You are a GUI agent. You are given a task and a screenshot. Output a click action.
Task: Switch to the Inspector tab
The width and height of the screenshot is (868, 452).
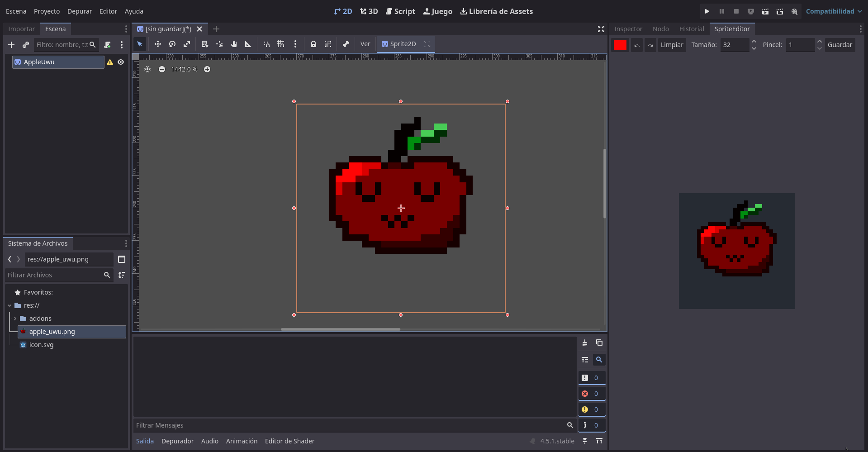628,29
